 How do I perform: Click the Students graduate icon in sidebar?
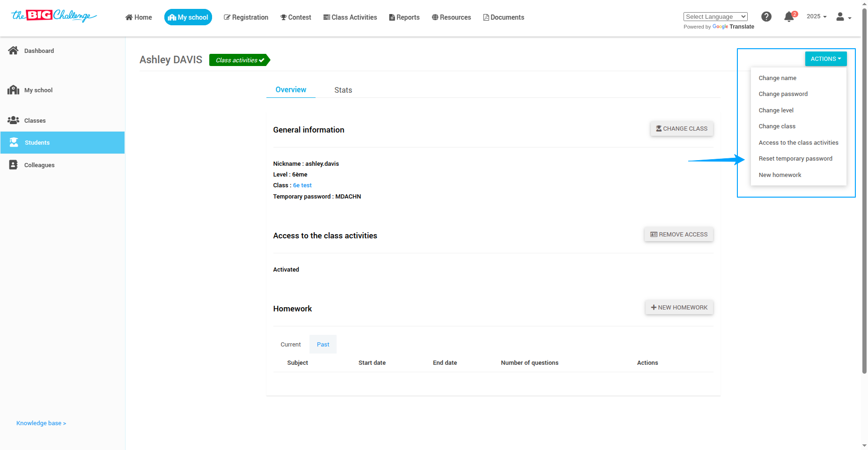click(x=14, y=142)
